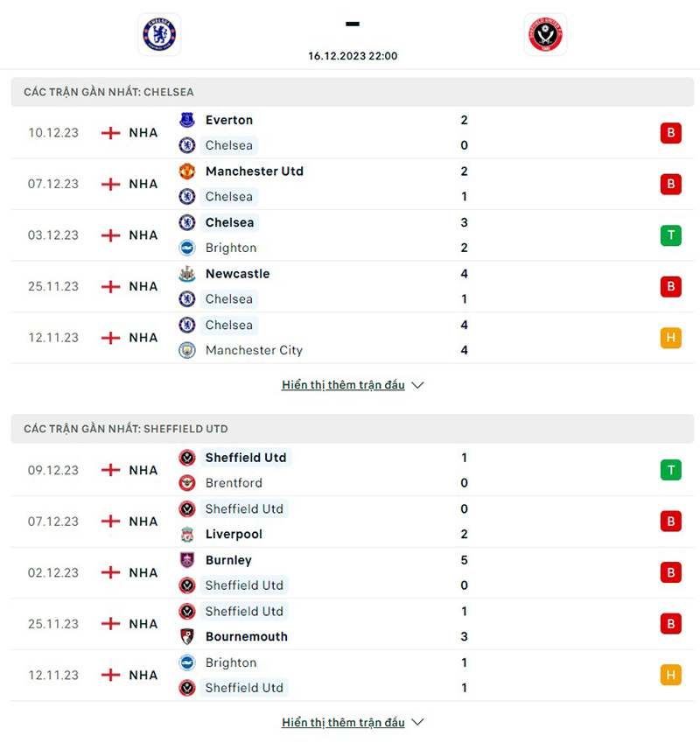Click the Sheffield Utd crest at the top
Image resolution: width=700 pixels, height=750 pixels.
point(545,35)
